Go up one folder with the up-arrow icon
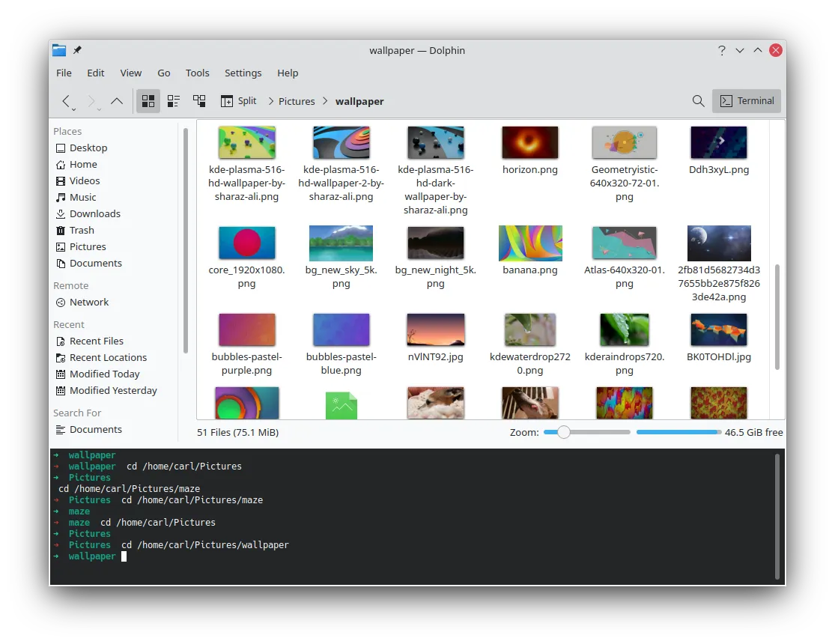This screenshot has height=644, width=835. pos(117,100)
